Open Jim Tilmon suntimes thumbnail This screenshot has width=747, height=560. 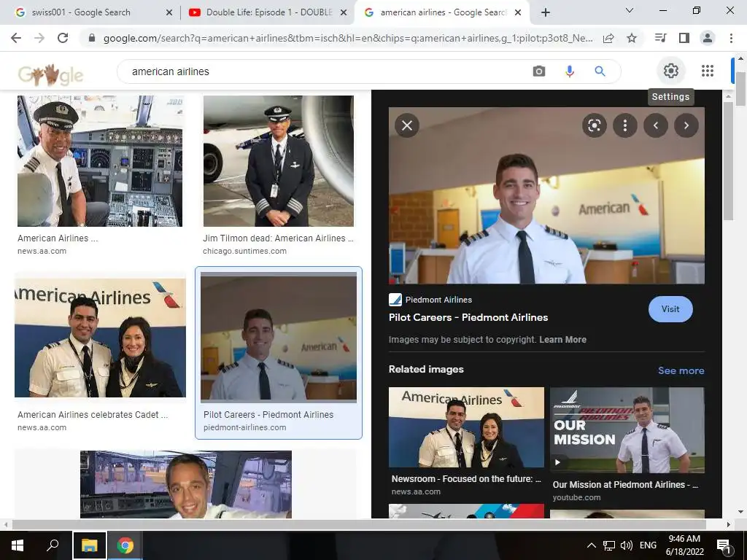point(278,161)
